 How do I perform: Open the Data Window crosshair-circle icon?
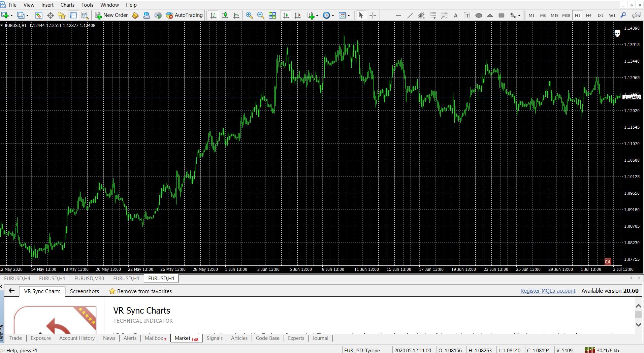pos(51,15)
